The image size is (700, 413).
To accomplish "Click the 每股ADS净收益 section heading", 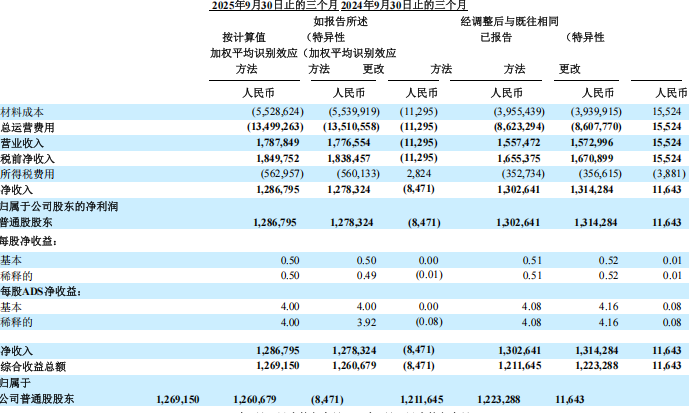I will pos(42,291).
